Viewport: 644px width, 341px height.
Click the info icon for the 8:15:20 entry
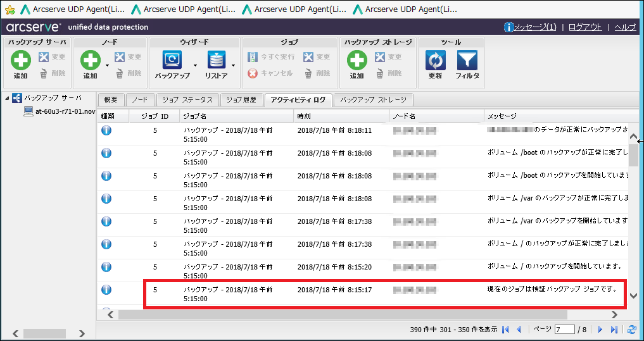click(106, 267)
